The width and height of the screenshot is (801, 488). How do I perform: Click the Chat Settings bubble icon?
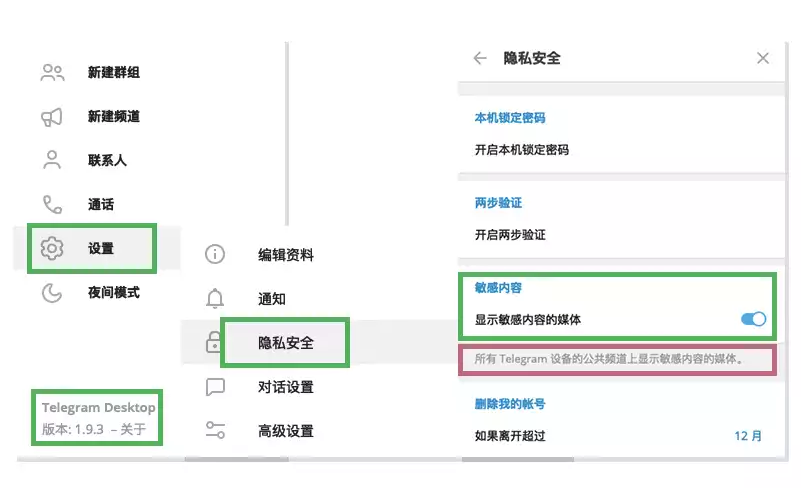pyautogui.click(x=215, y=387)
